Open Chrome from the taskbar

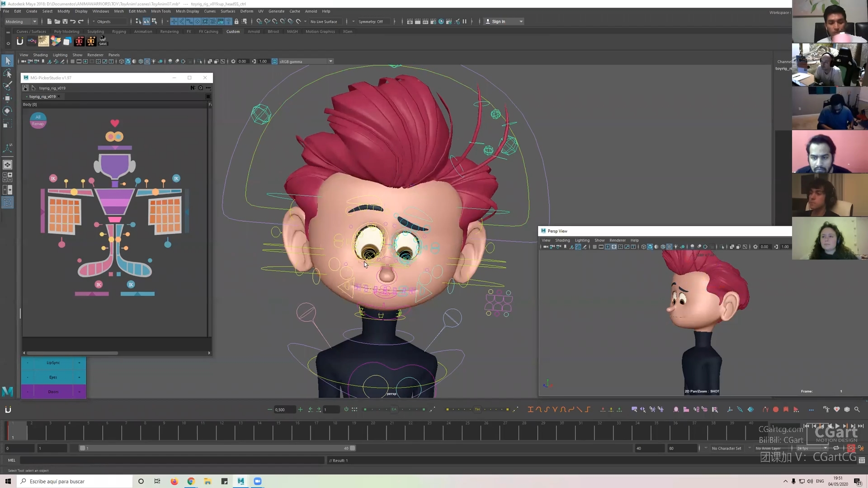(191, 481)
